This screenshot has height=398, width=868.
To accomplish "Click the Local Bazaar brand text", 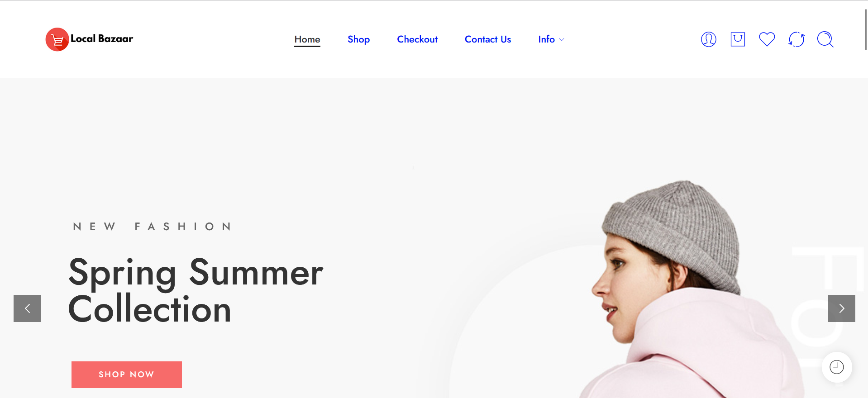I will pos(102,39).
